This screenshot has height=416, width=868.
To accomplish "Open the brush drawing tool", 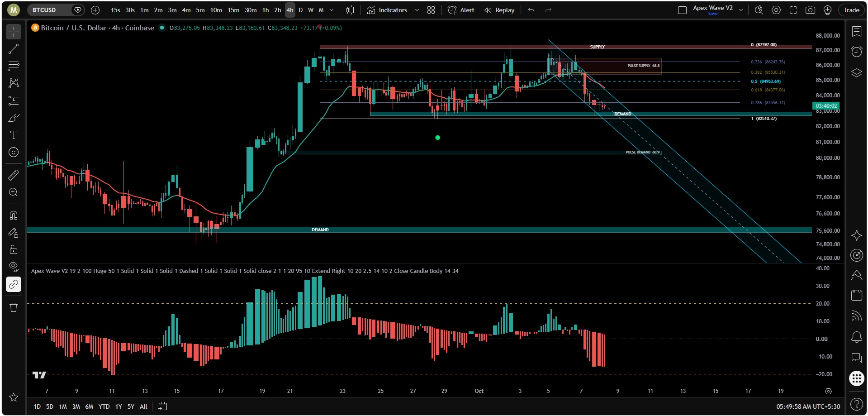I will tap(14, 118).
